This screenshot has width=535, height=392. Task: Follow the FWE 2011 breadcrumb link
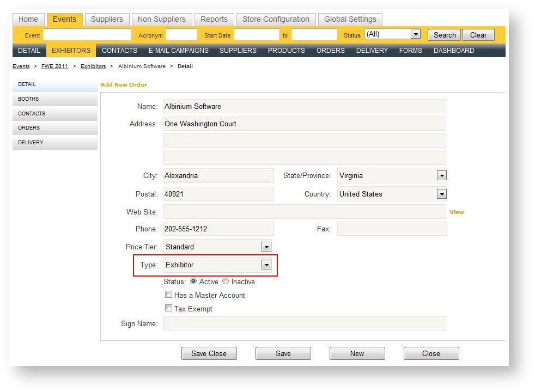(54, 66)
